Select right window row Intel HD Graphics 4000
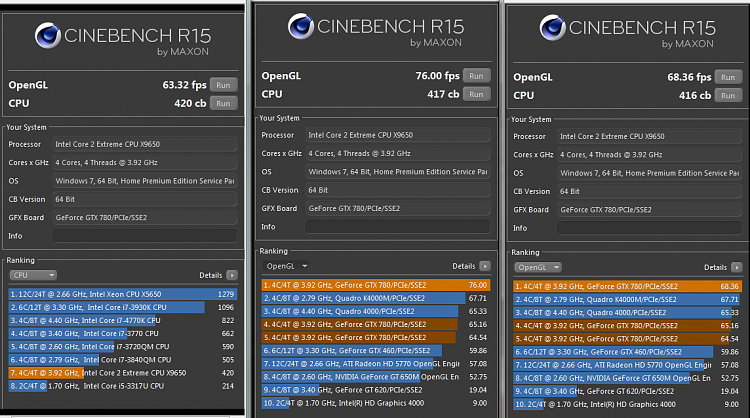Viewport: 750px width, 418px height. click(x=628, y=405)
